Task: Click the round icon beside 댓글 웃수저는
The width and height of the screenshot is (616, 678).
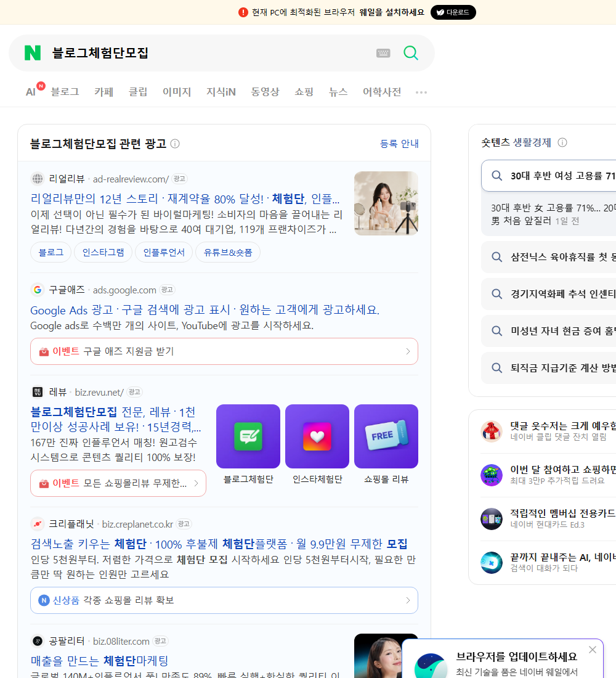Action: [x=492, y=431]
